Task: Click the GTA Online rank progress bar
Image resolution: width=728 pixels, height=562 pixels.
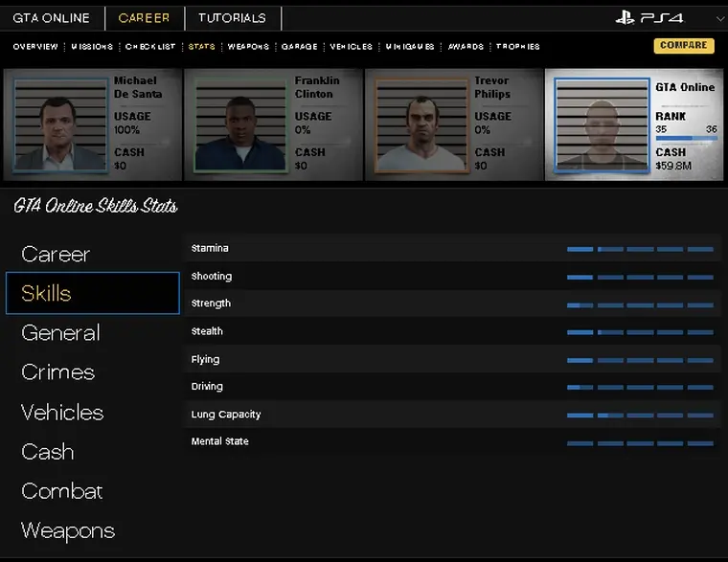Action: 686,138
